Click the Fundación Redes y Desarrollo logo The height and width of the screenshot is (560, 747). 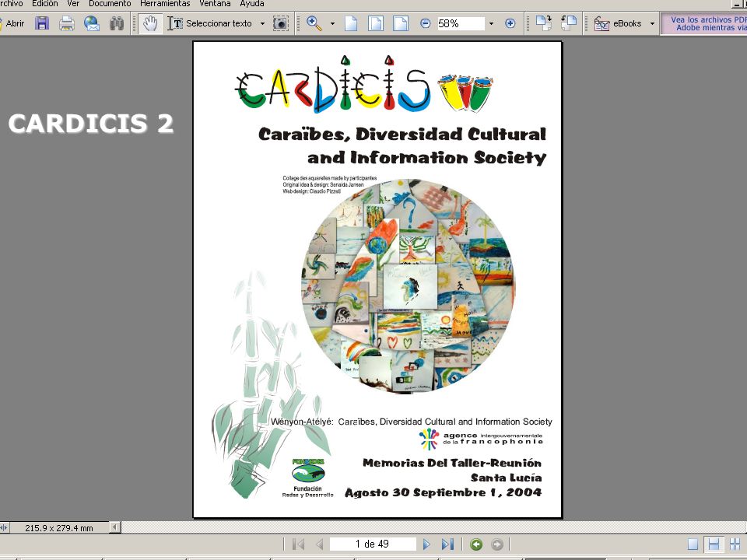click(308, 478)
